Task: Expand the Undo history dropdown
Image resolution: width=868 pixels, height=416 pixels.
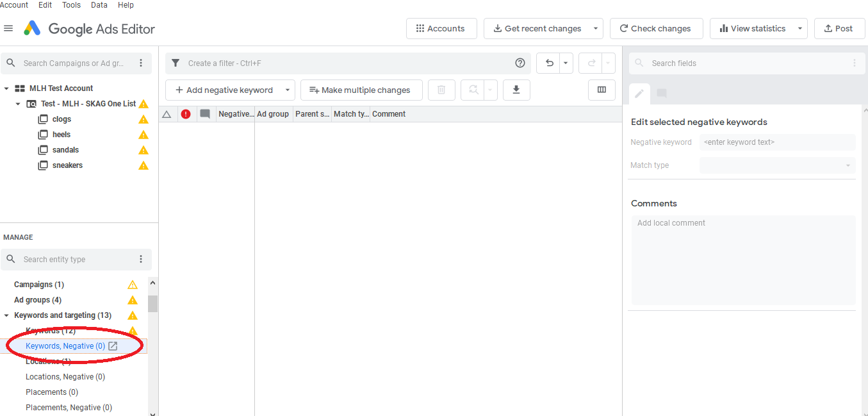Action: point(566,63)
